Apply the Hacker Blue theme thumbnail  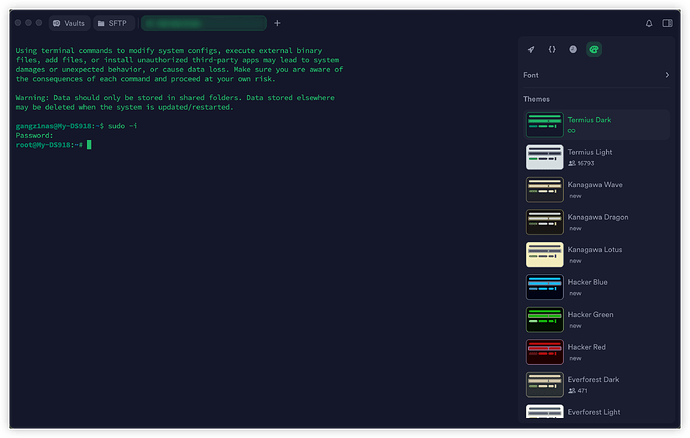pos(544,287)
